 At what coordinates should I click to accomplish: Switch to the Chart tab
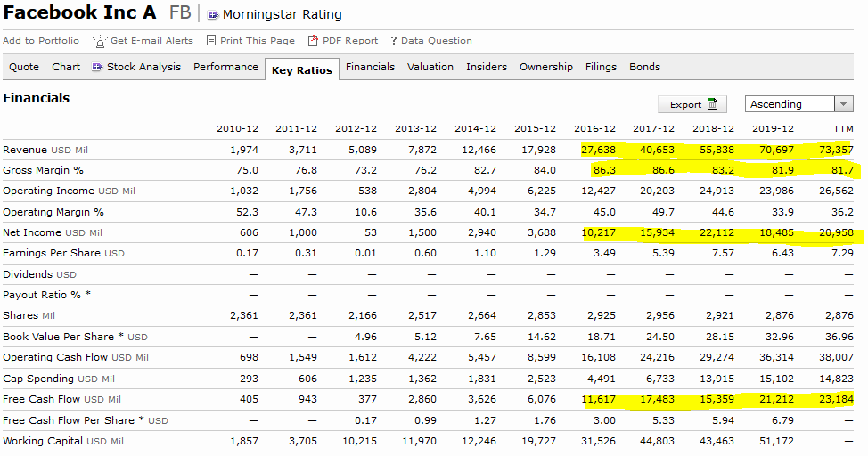[x=66, y=67]
